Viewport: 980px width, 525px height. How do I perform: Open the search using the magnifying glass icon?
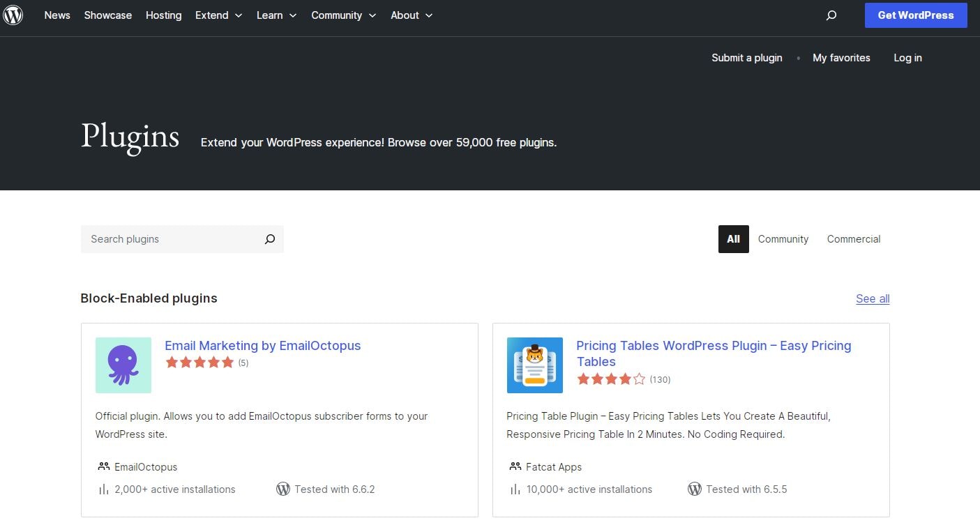[x=831, y=15]
